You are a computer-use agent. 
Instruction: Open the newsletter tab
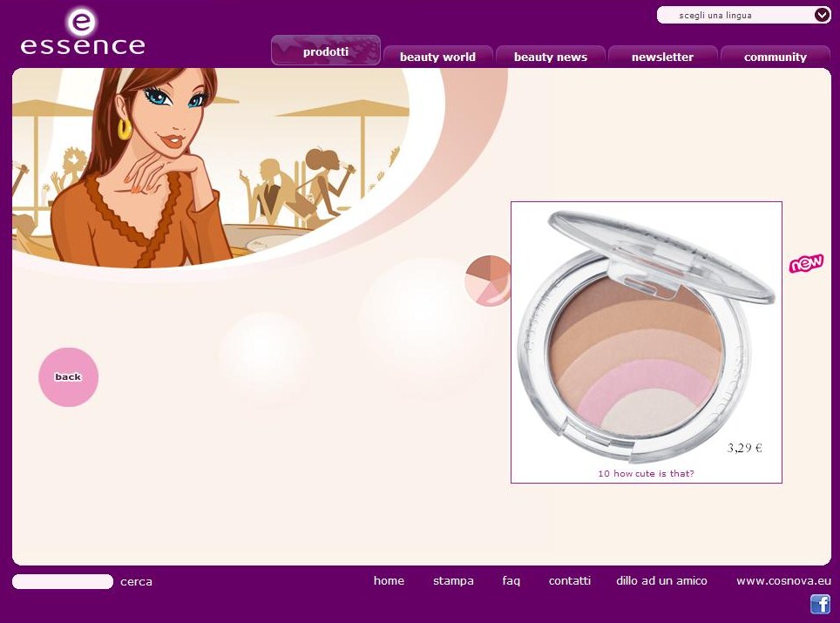[x=663, y=57]
